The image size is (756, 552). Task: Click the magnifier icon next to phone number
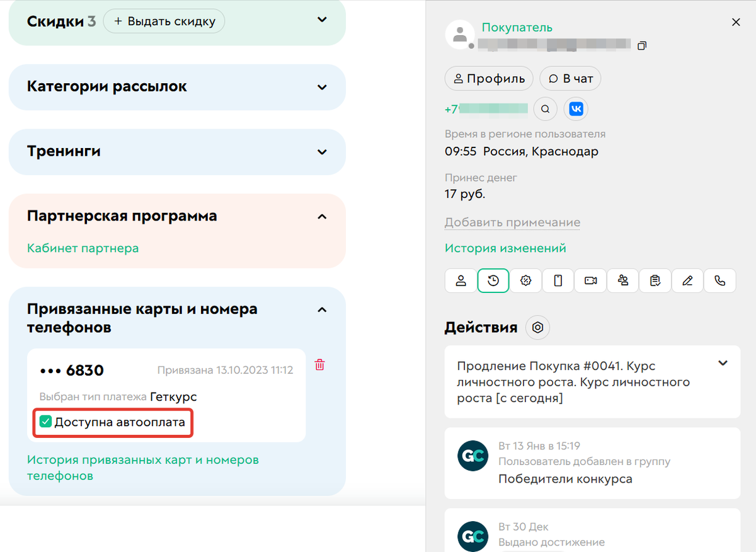[545, 108]
